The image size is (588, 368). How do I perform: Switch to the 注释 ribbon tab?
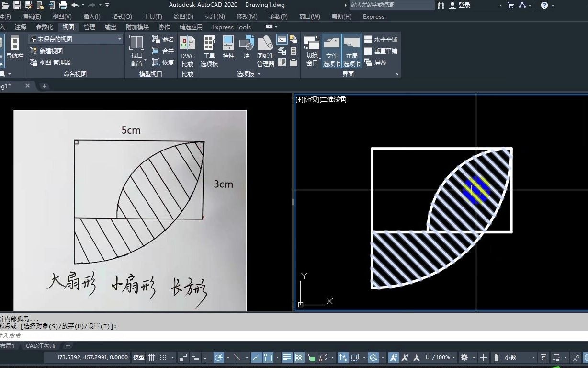click(x=20, y=27)
